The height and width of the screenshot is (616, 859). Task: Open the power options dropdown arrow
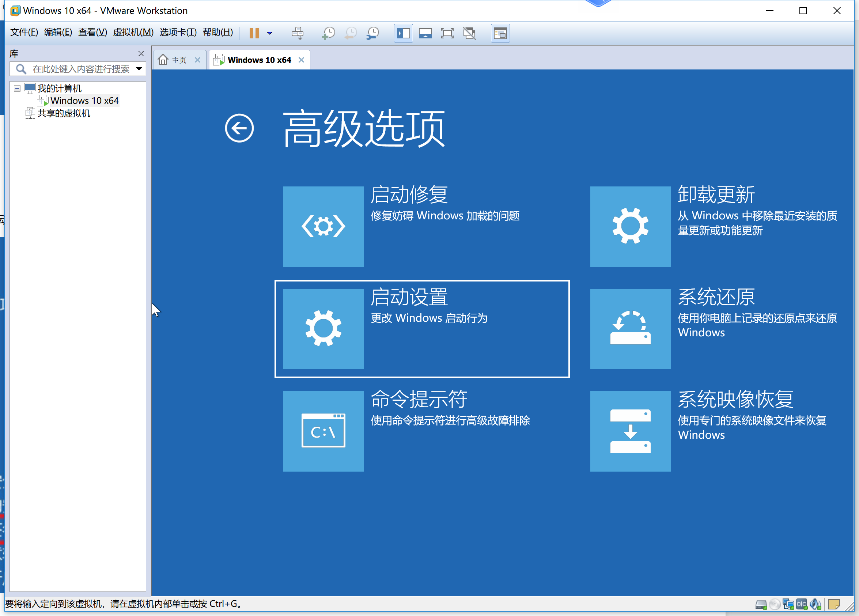(270, 33)
